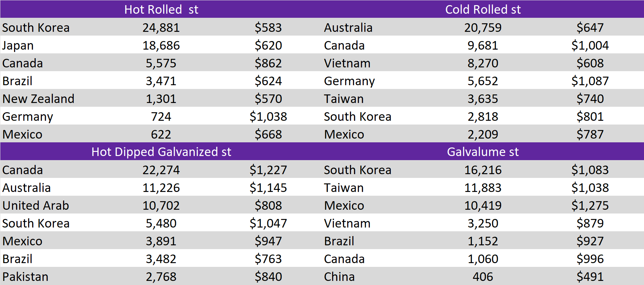Click the 20,759 Australia volume cell
The image size is (644, 285).
click(x=483, y=28)
